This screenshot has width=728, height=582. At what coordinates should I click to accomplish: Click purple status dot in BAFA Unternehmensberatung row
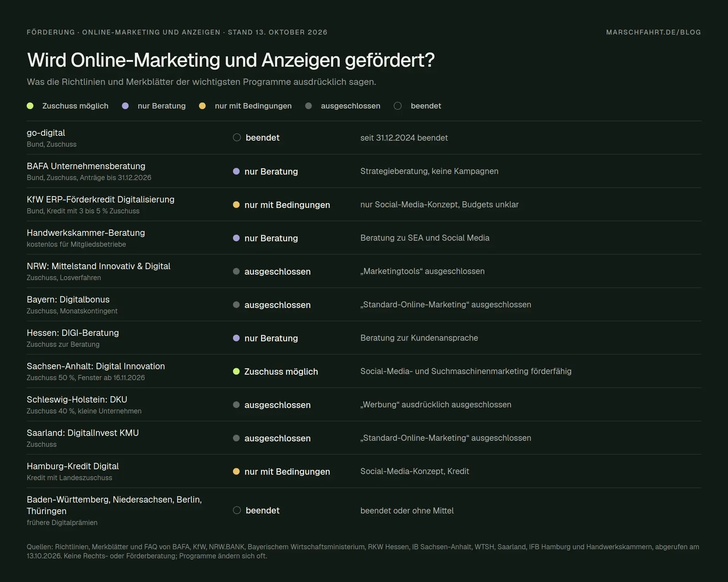236,171
